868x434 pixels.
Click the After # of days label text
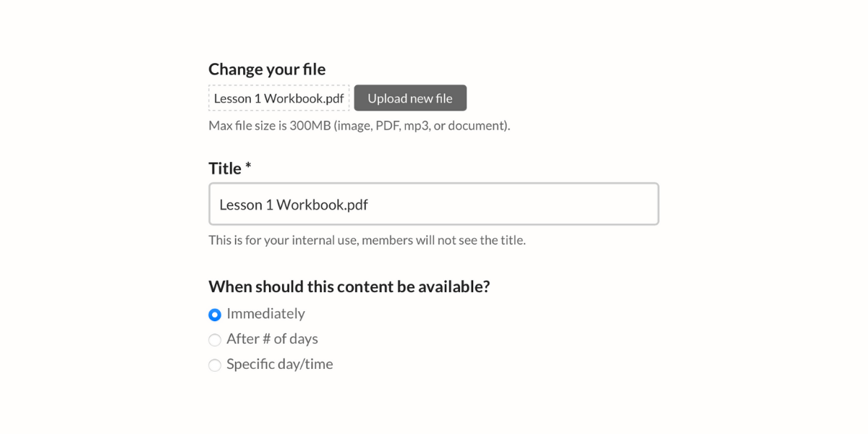[272, 339]
